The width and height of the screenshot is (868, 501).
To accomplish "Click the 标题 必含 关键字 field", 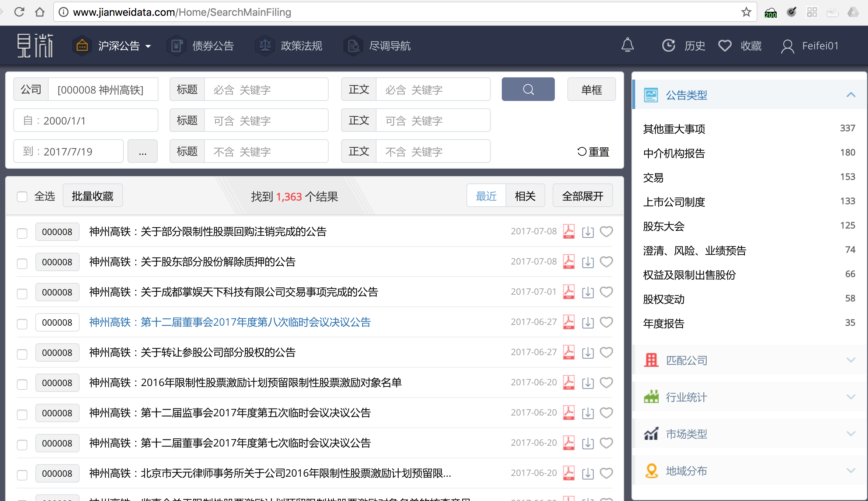I will 266,89.
